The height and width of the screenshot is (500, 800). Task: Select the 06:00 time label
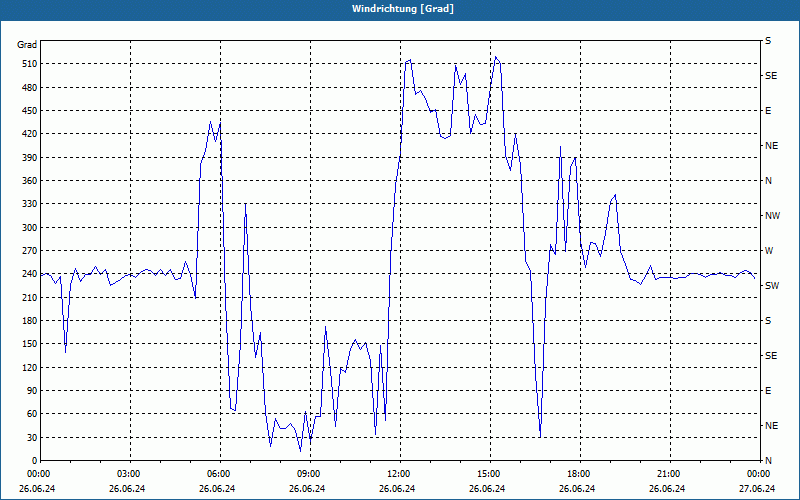(217, 473)
